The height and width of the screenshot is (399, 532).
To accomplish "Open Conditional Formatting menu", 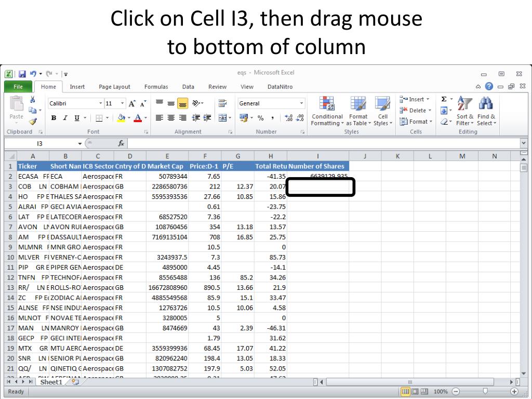I will [327, 111].
